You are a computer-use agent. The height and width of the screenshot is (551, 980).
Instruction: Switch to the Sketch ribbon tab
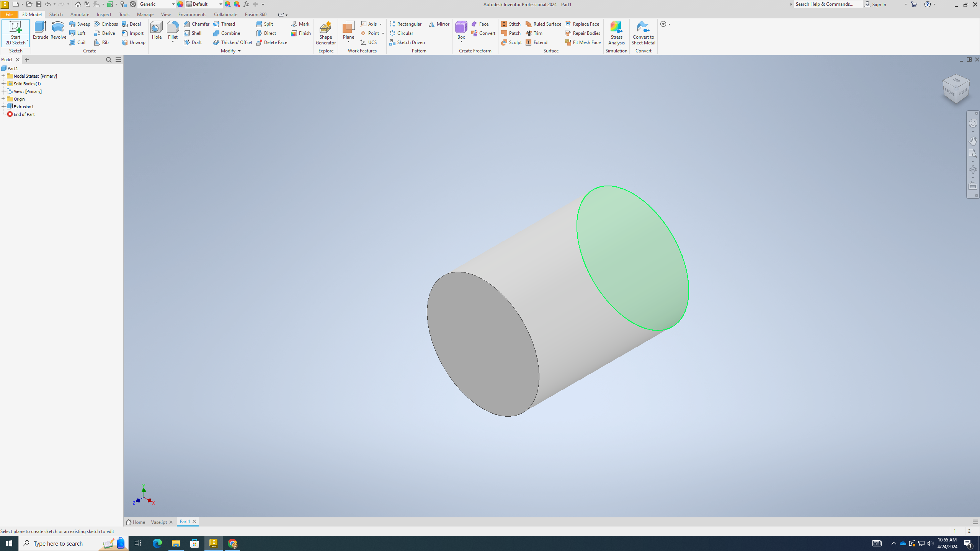click(56, 14)
